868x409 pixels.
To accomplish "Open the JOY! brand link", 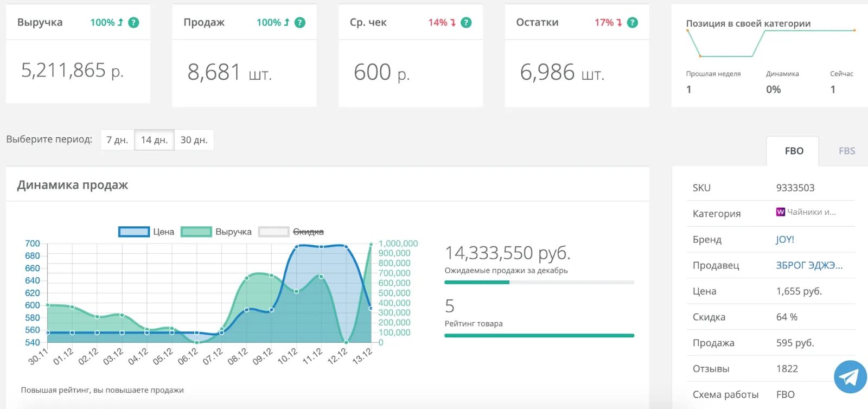I will tap(784, 239).
